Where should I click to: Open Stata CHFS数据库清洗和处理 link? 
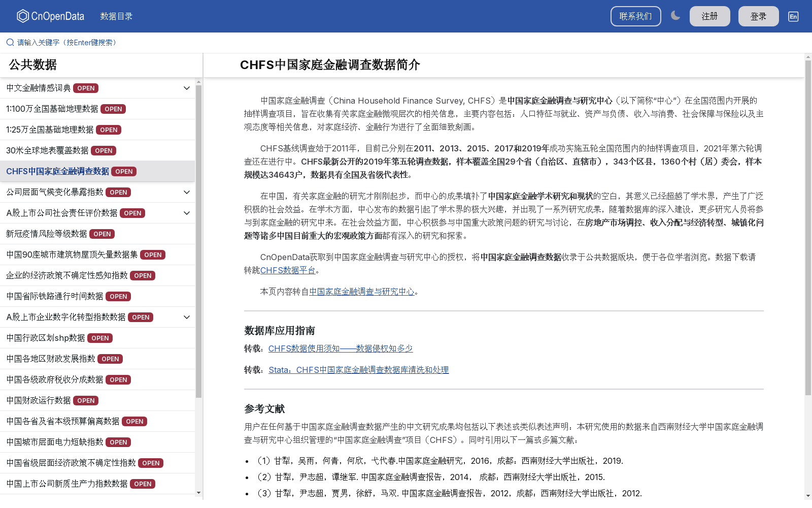[x=359, y=370]
